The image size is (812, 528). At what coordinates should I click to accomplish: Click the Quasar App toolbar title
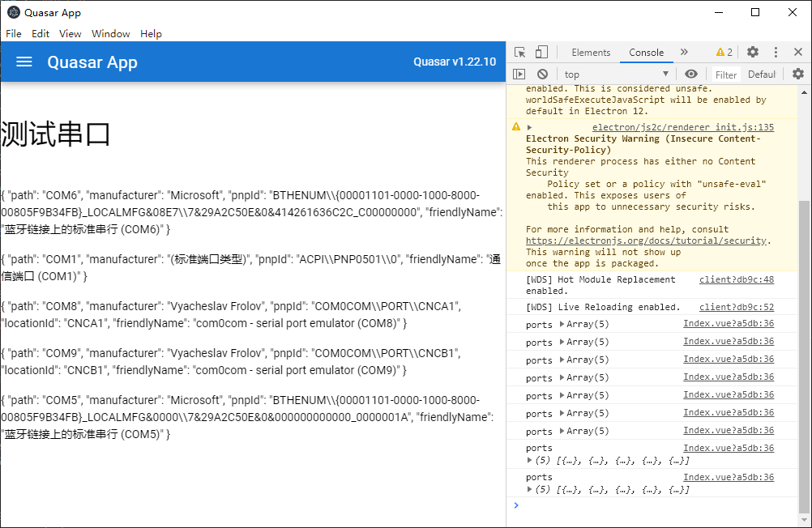point(92,62)
